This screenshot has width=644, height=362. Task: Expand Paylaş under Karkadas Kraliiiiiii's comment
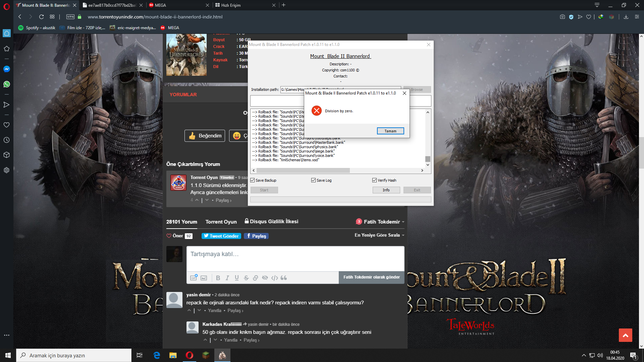click(x=252, y=340)
